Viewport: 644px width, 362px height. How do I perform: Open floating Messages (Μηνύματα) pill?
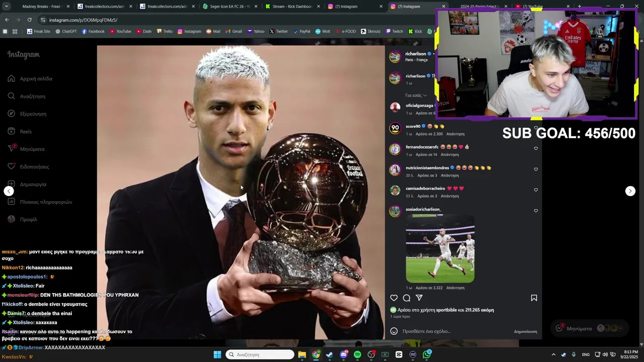pos(589,328)
